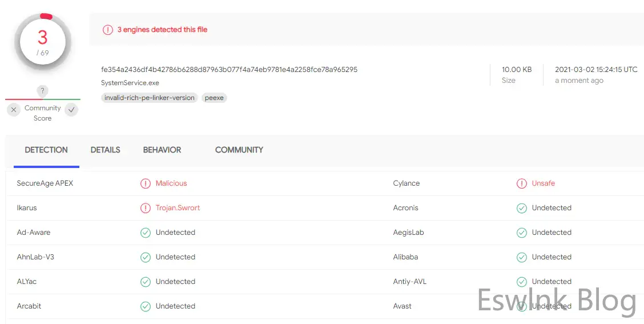Switch to the Details tab

(106, 150)
